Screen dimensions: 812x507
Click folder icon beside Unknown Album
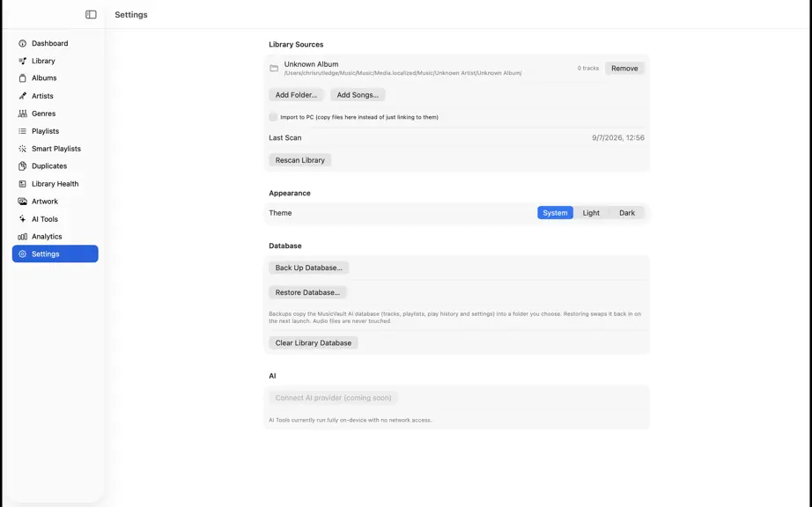[x=274, y=69]
